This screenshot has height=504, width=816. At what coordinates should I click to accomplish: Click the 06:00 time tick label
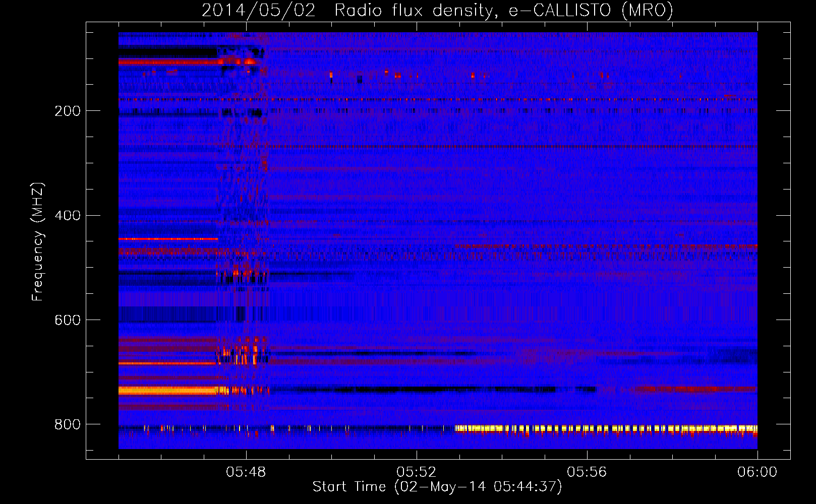point(757,472)
